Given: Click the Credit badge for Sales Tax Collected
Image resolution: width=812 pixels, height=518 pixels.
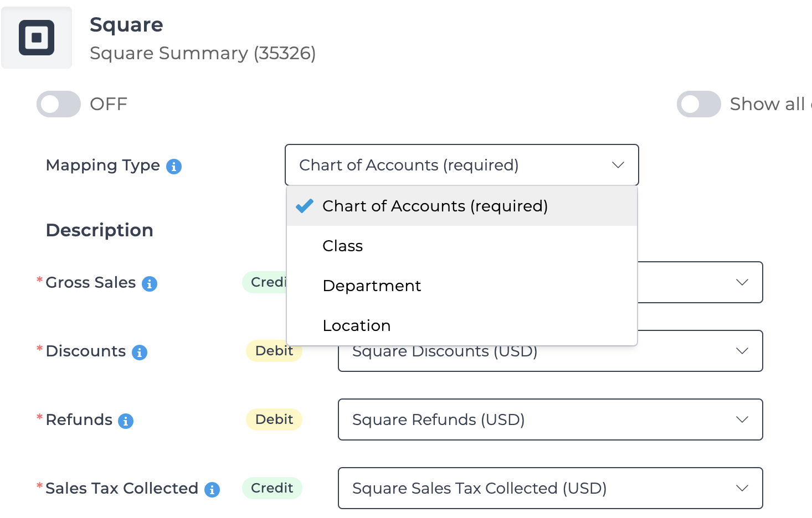Looking at the screenshot, I should [272, 488].
